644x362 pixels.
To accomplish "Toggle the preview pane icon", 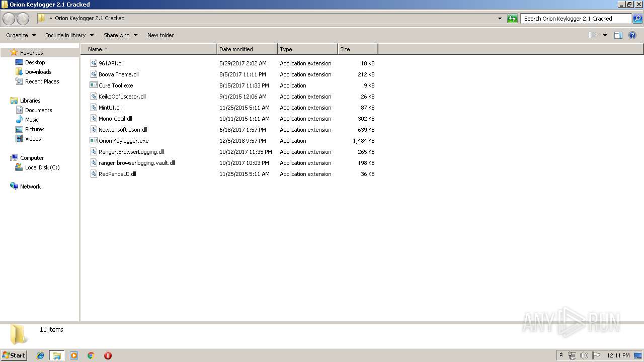I will point(618,35).
